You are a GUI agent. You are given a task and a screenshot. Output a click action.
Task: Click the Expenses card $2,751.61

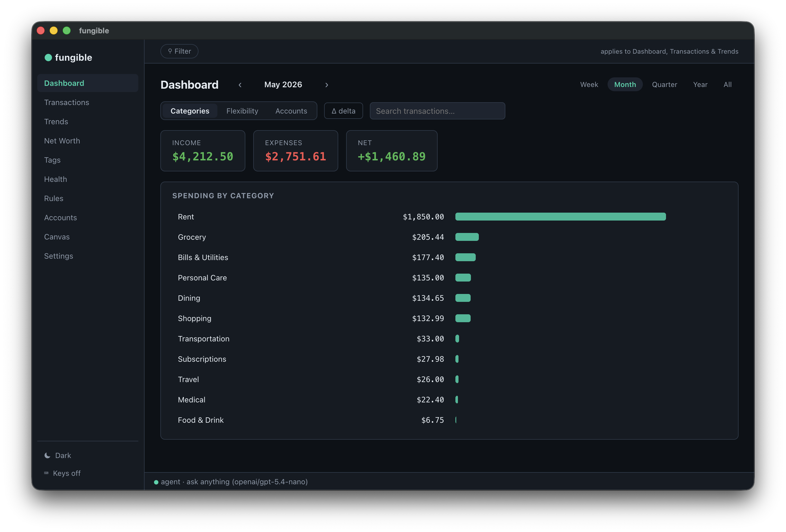[296, 151]
